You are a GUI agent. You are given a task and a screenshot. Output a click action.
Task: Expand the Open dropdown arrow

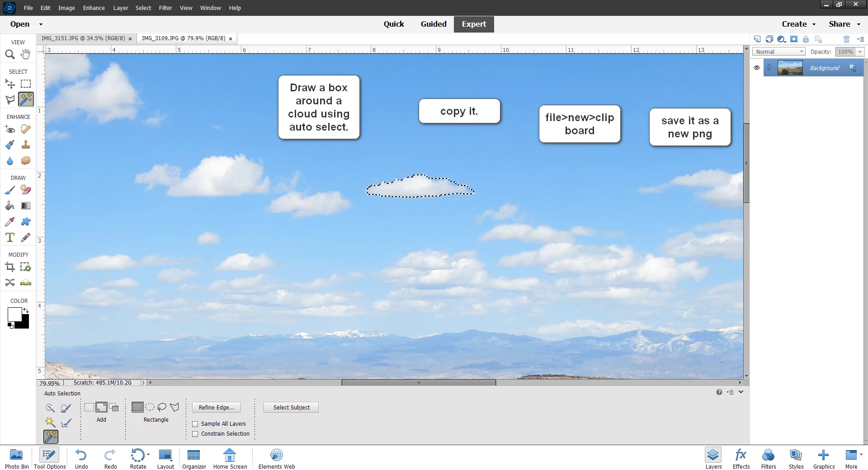[x=41, y=24]
